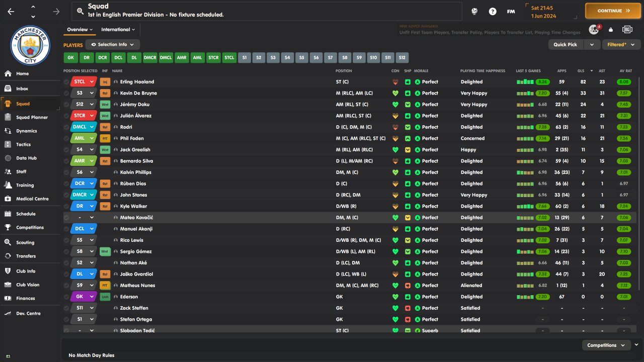Viewport: 644px width, 362px height.
Task: Click the back navigation arrow
Action: point(11,11)
